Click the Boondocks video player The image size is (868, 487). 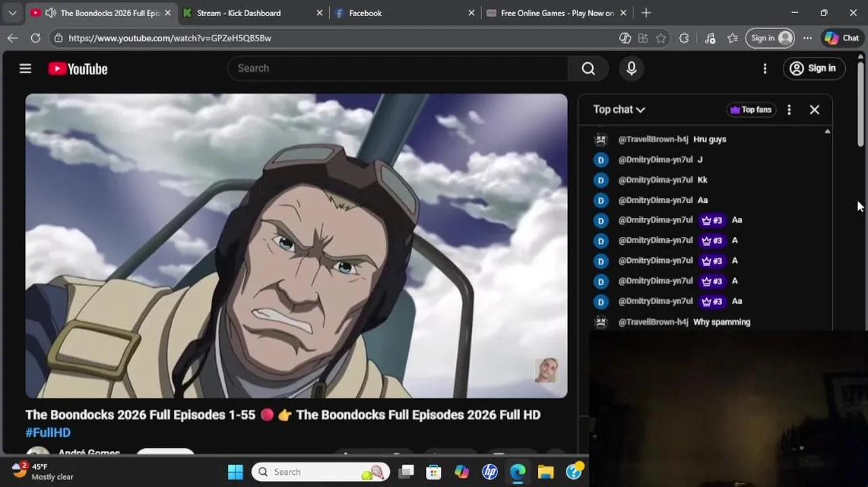point(296,246)
